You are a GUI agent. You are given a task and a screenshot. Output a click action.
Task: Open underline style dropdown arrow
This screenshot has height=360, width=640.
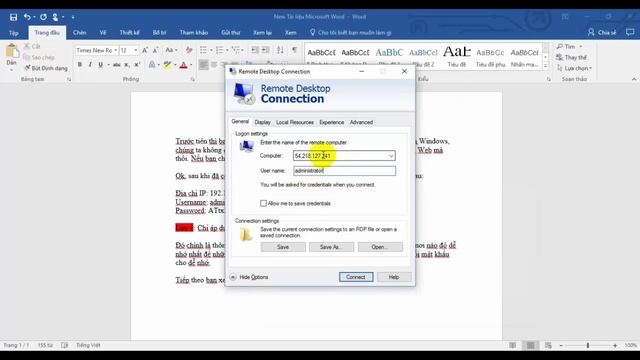coord(108,64)
